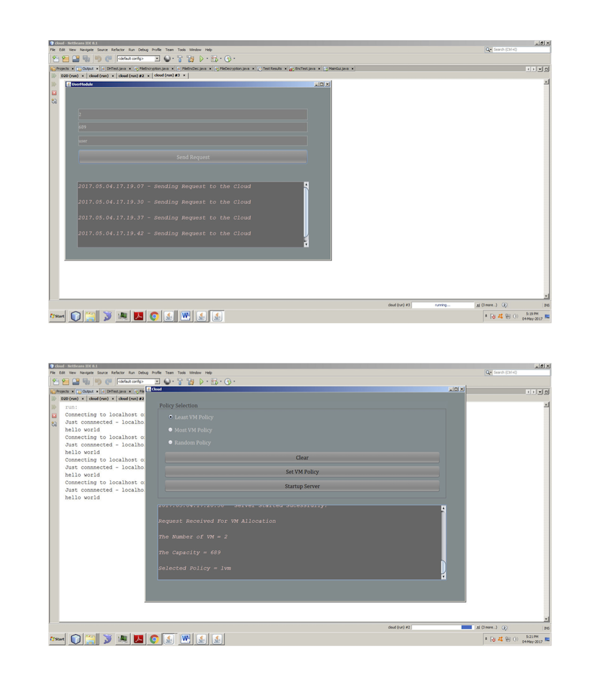
Task: Click Build Project hammer icon above UserModule window
Action: click(179, 59)
